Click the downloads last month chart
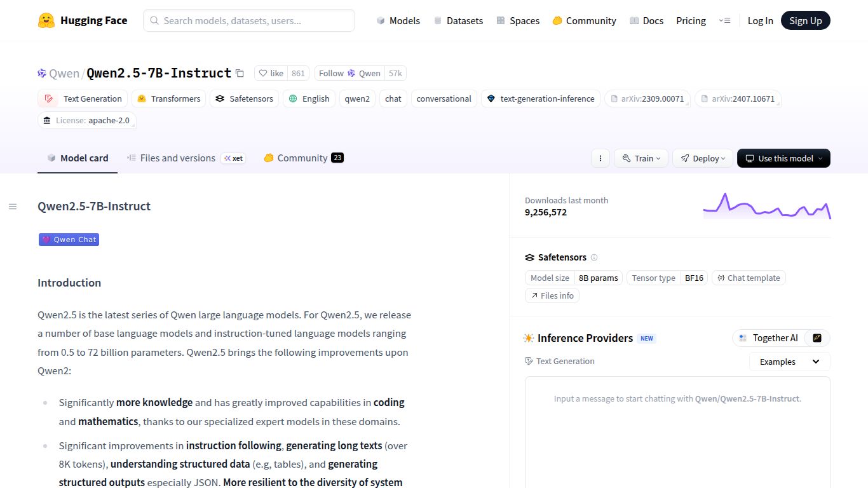868x488 pixels. pyautogui.click(x=766, y=207)
